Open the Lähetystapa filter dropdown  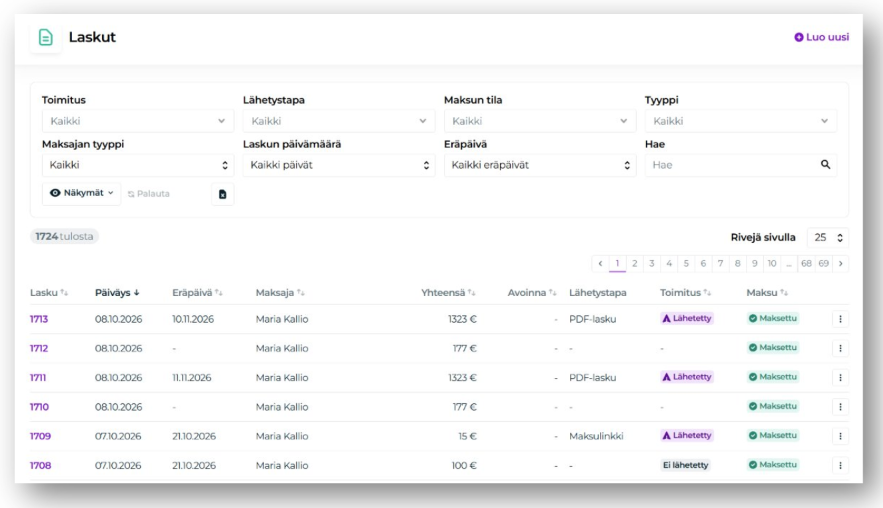click(338, 121)
